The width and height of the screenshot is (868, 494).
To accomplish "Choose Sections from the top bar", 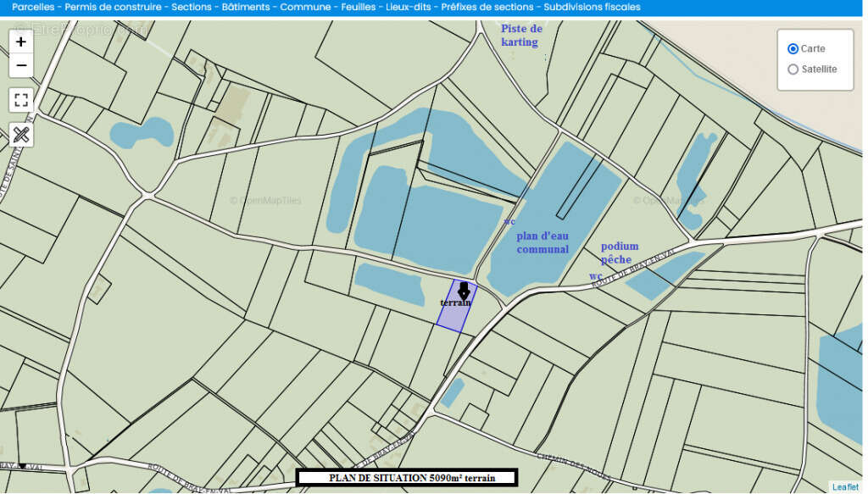I will 191,7.
